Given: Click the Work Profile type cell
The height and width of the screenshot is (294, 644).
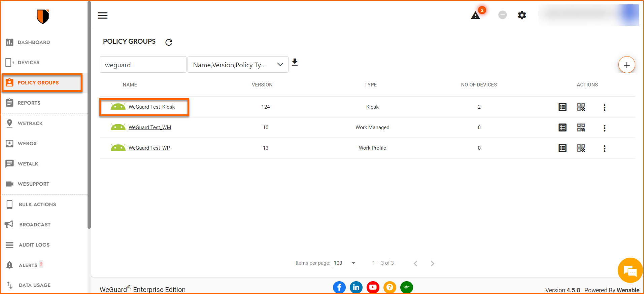Looking at the screenshot, I should tap(372, 148).
